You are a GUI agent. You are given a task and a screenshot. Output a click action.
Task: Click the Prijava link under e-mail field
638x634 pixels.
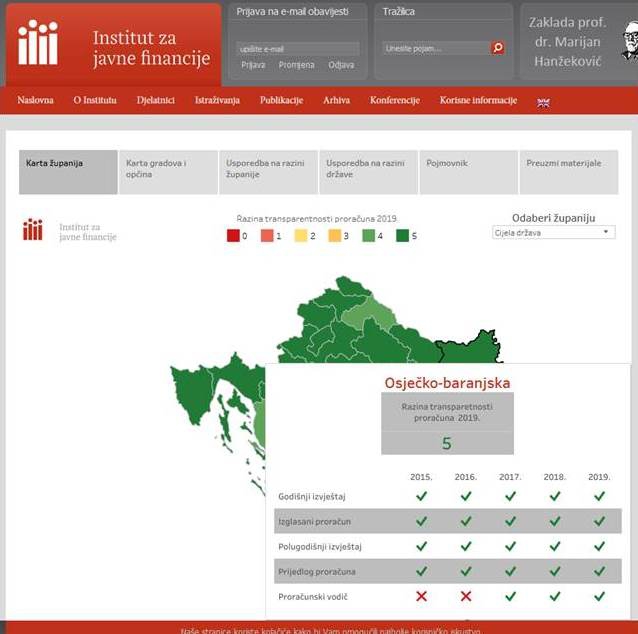(x=253, y=65)
